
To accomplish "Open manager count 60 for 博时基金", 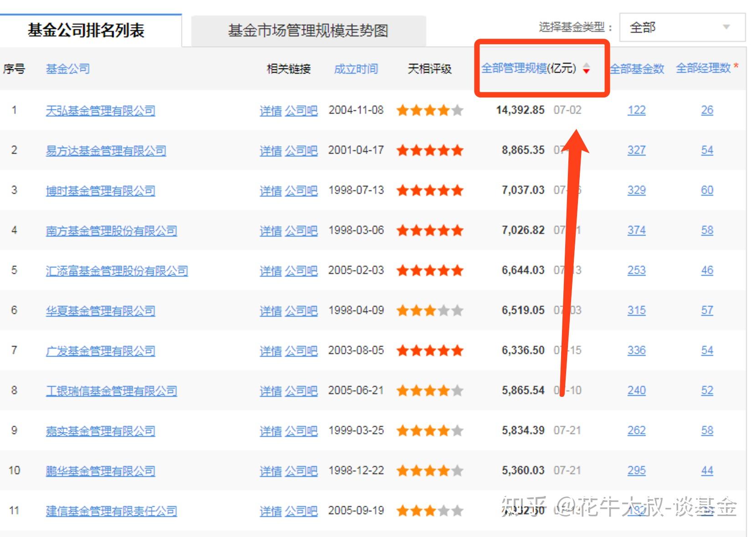I will 707,190.
